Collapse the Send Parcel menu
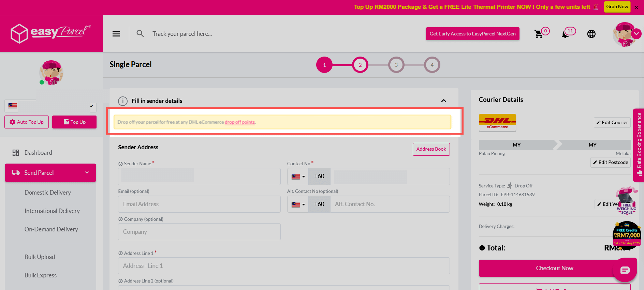This screenshot has height=290, width=644. click(x=50, y=173)
